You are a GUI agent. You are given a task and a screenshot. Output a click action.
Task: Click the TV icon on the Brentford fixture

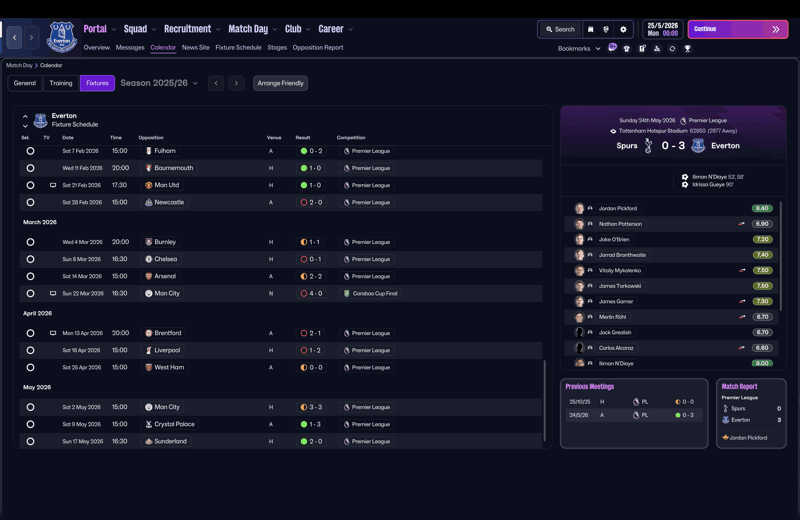[x=53, y=333]
